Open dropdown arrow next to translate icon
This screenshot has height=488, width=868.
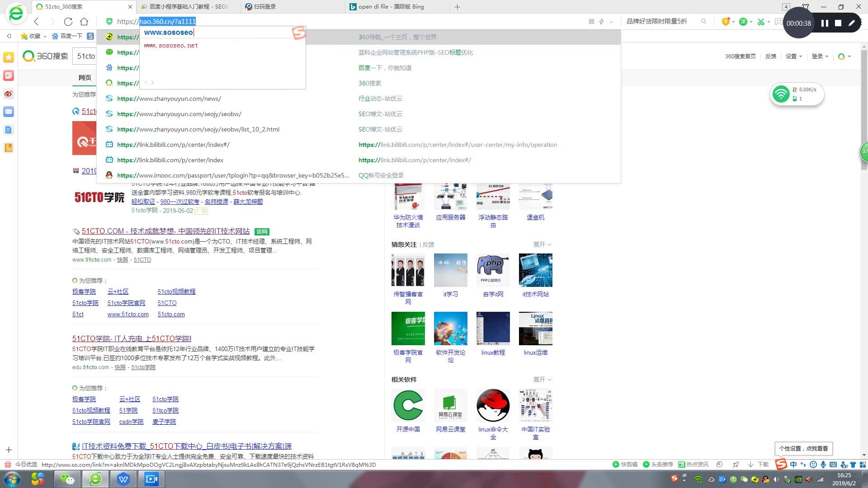(751, 22)
